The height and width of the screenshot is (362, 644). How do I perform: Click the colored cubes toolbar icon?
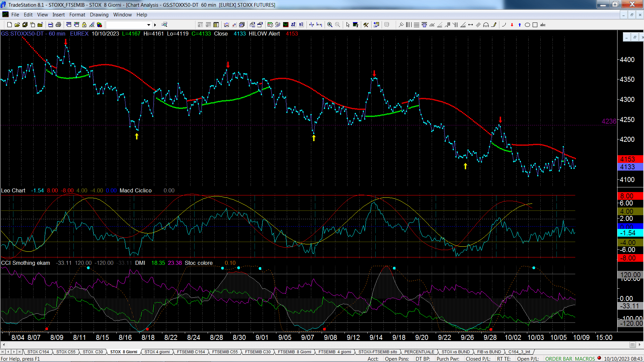(x=99, y=25)
